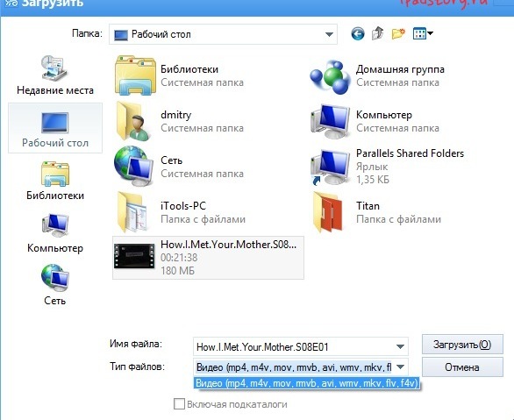
Task: Click the Отмена button
Action: pos(462,367)
